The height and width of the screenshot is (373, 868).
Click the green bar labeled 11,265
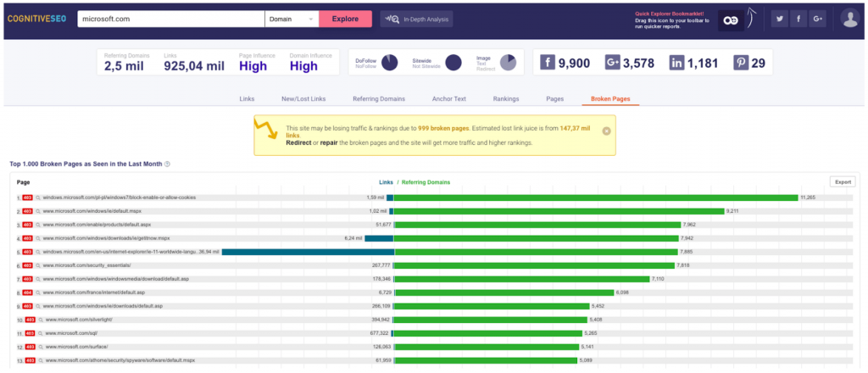click(596, 198)
